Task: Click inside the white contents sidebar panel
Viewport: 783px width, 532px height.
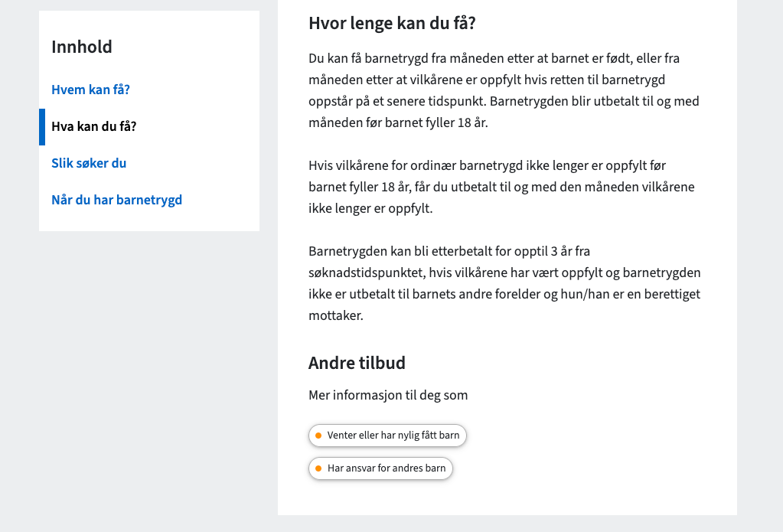Action: (x=148, y=222)
